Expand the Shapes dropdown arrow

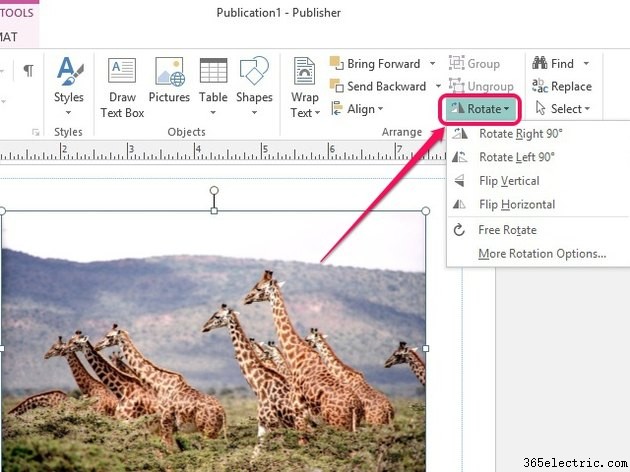[x=254, y=112]
